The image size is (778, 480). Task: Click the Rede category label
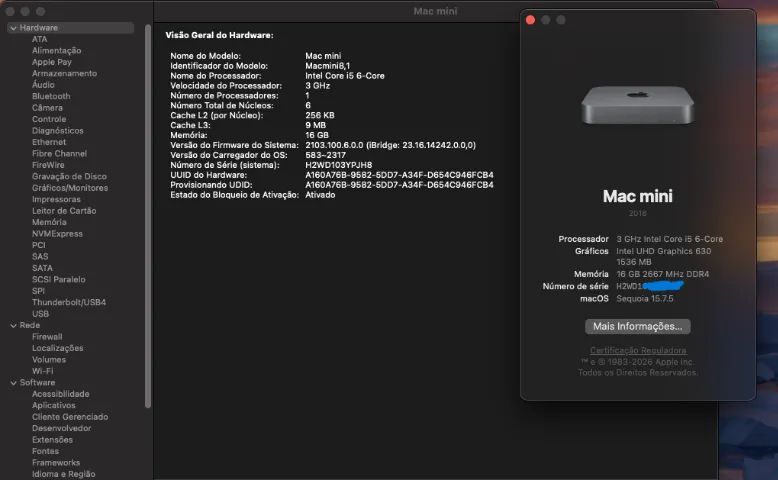tap(30, 325)
